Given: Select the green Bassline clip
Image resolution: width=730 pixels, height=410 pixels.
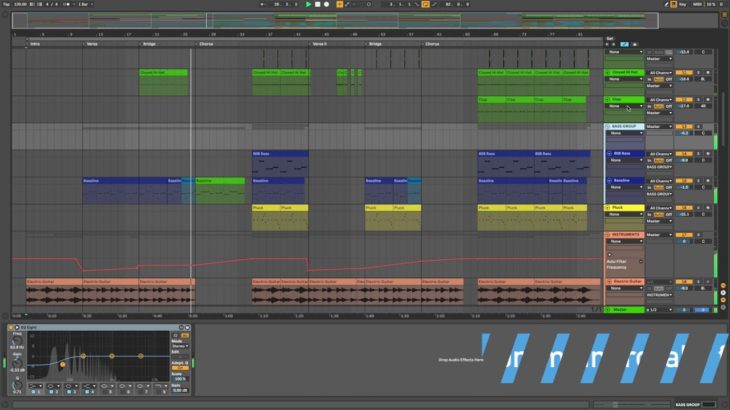Looking at the screenshot, I should click(x=220, y=191).
